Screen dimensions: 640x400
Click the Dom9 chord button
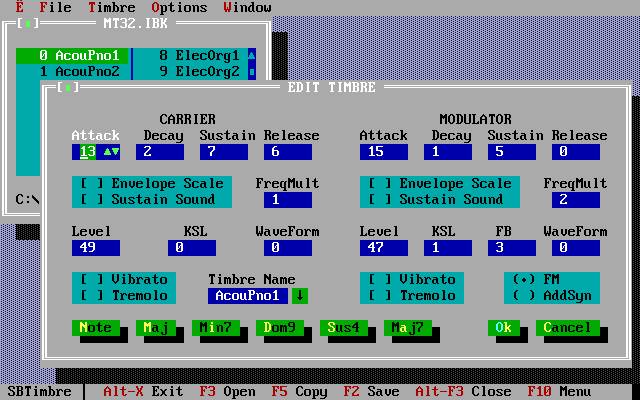coord(280,328)
